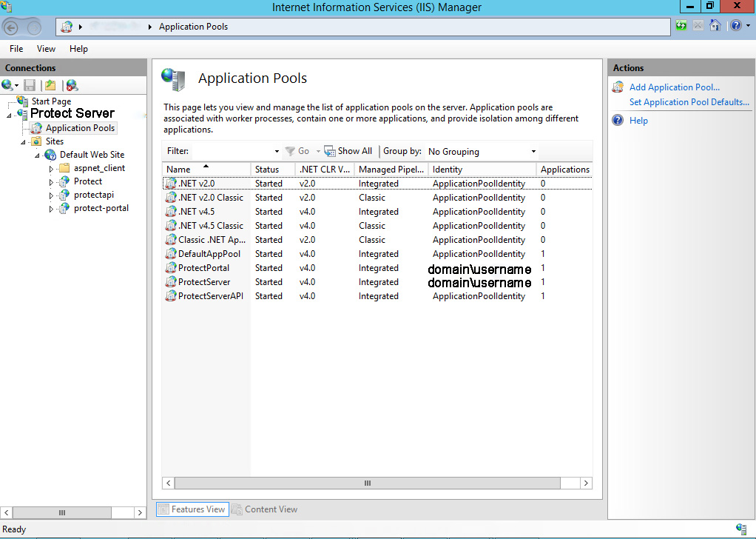Click the aspnet_client folder icon

pos(64,168)
